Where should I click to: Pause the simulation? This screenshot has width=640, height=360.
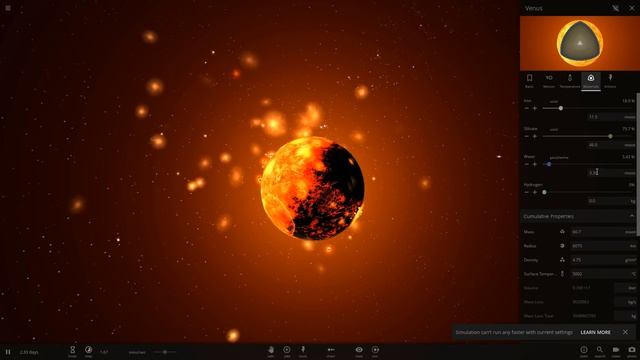point(7,352)
